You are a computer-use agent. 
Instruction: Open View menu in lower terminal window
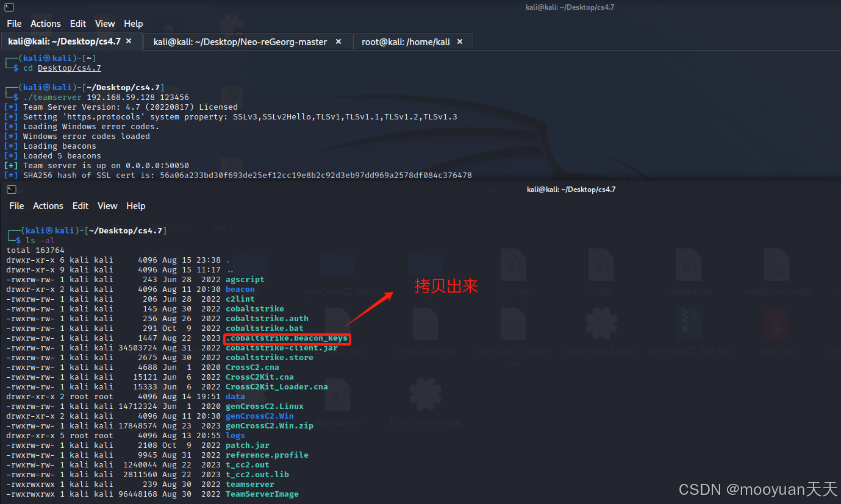[107, 206]
